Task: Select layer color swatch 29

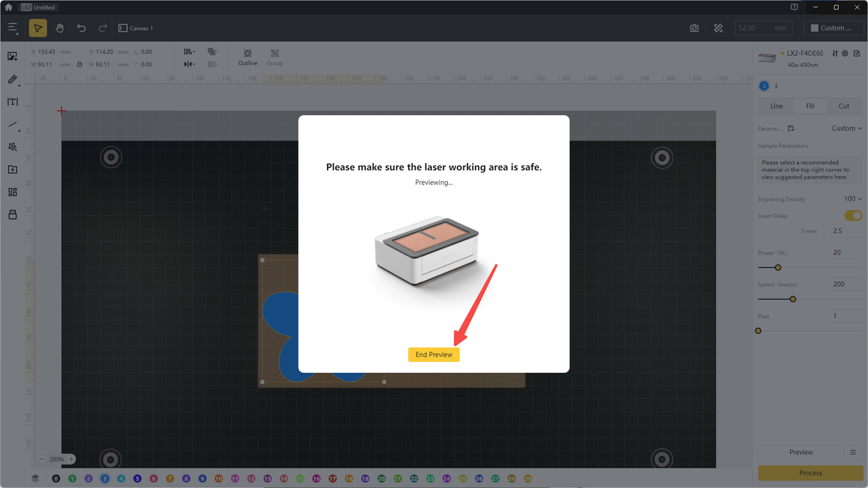Action: coord(528,479)
